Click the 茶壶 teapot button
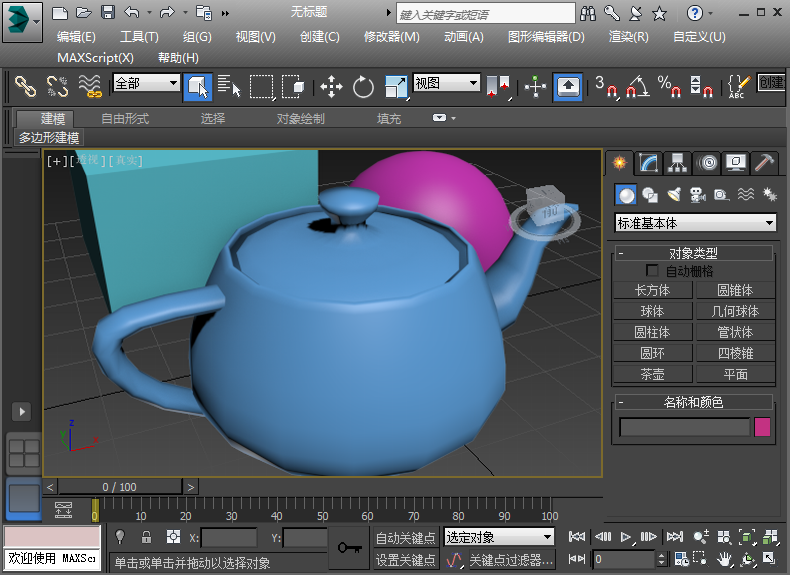This screenshot has width=790, height=575. point(652,374)
